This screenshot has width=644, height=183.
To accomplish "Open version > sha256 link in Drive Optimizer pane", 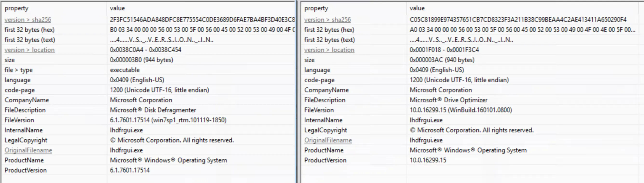I will pos(327,20).
